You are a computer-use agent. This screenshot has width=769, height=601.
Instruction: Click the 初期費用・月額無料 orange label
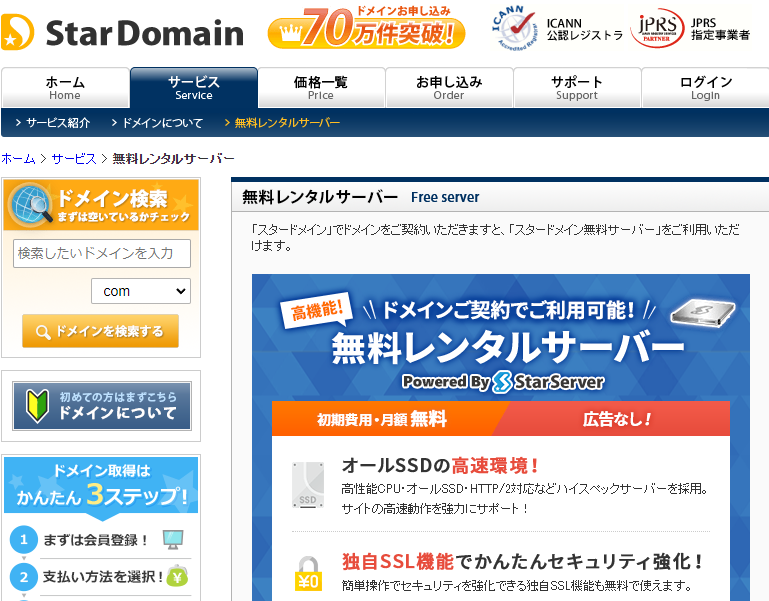pos(382,419)
